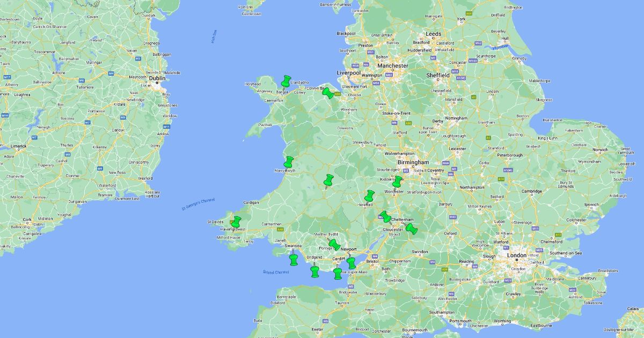The width and height of the screenshot is (644, 338).
Task: Select the pin near Swansea
Action: point(293,260)
